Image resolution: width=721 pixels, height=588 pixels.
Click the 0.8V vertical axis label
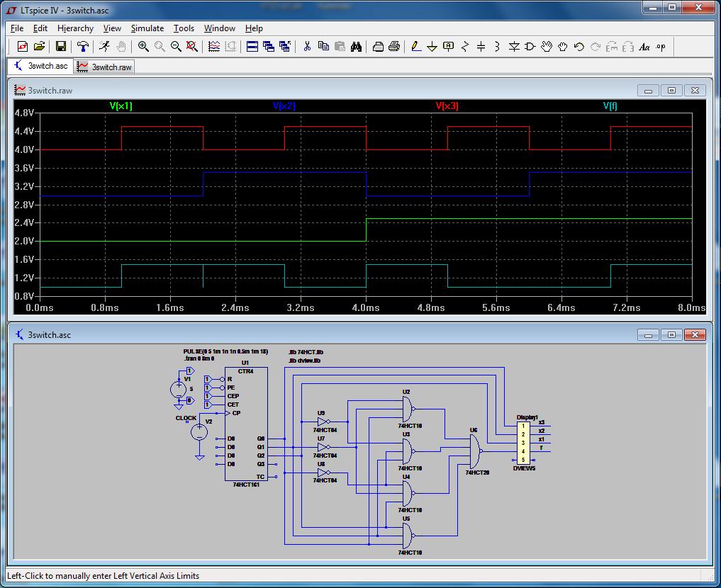click(x=24, y=296)
